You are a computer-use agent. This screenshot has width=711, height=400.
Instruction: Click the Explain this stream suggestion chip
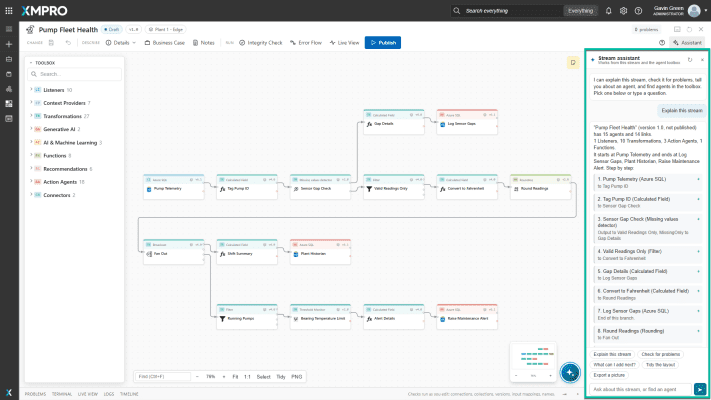tap(612, 354)
